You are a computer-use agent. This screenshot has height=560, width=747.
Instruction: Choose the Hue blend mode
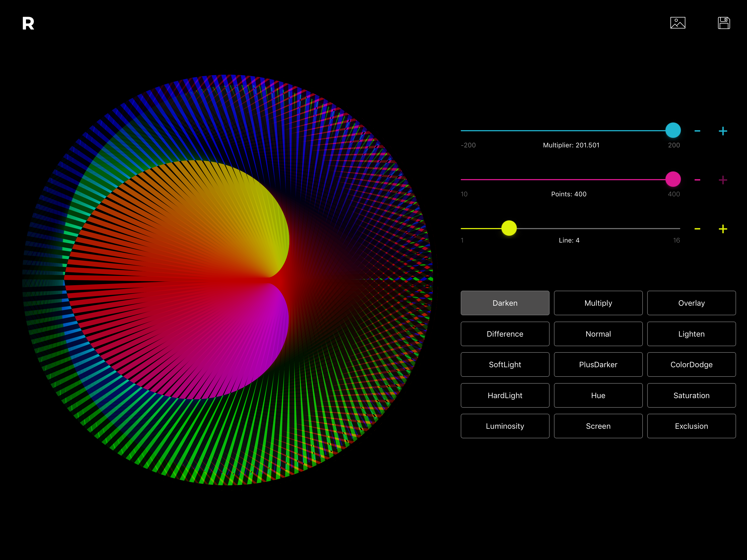[598, 395]
